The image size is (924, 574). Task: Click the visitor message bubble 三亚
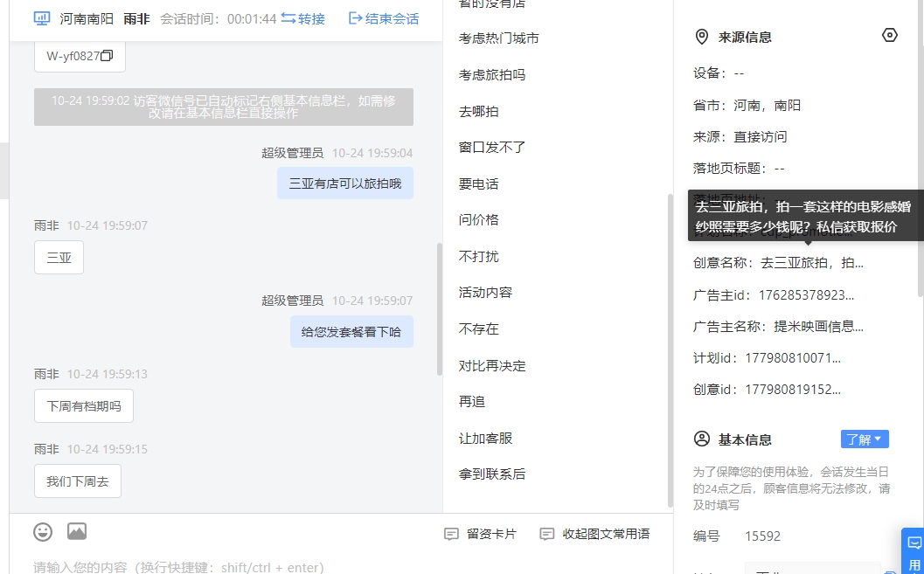click(x=59, y=257)
